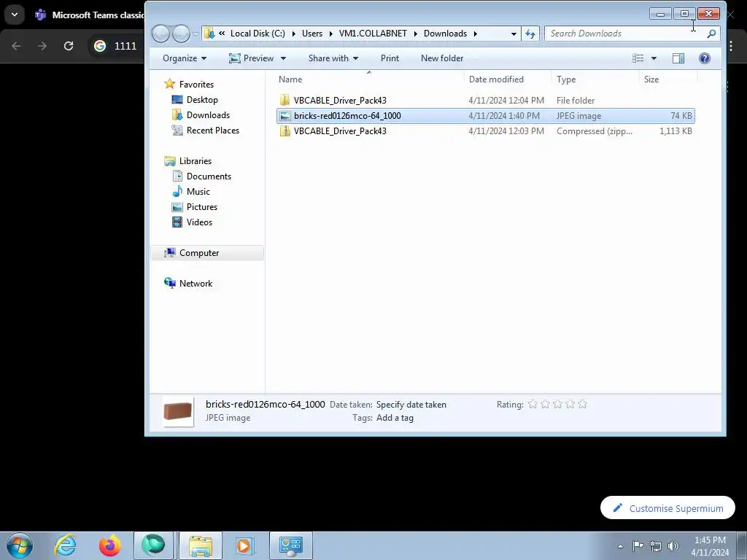Viewport: 747px width, 560px height.
Task: Click Customise Supermium button in browser
Action: [x=667, y=508]
